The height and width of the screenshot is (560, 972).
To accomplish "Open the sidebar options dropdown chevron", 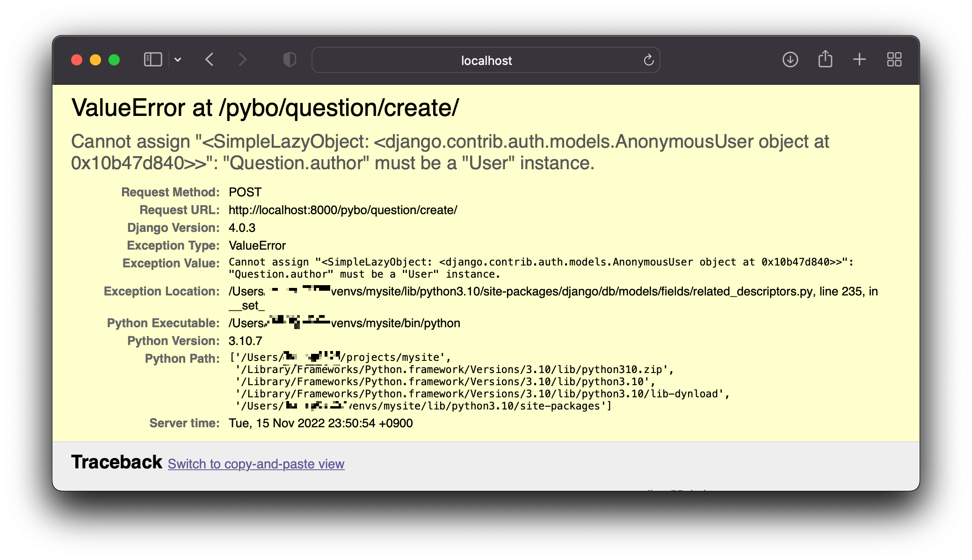I will 178,60.
